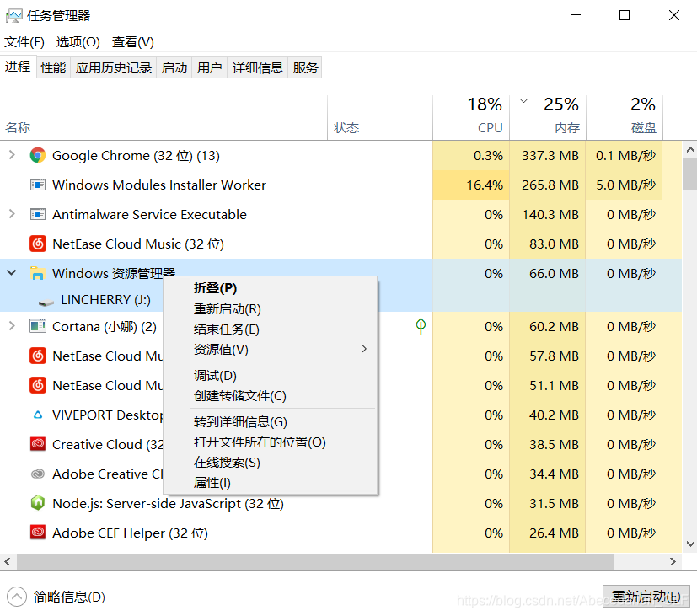Click the LINCHERRY (J:) drive icon
Screen dimensions: 697x616
click(46, 303)
